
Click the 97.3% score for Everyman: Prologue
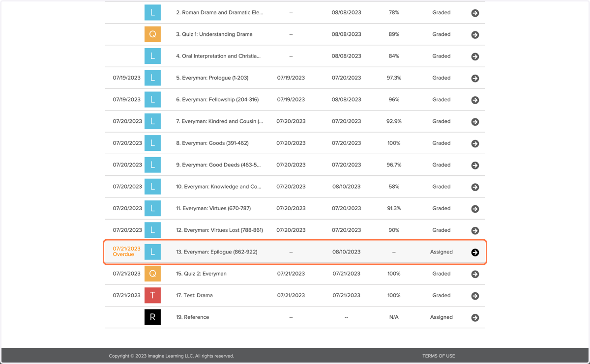pos(394,78)
